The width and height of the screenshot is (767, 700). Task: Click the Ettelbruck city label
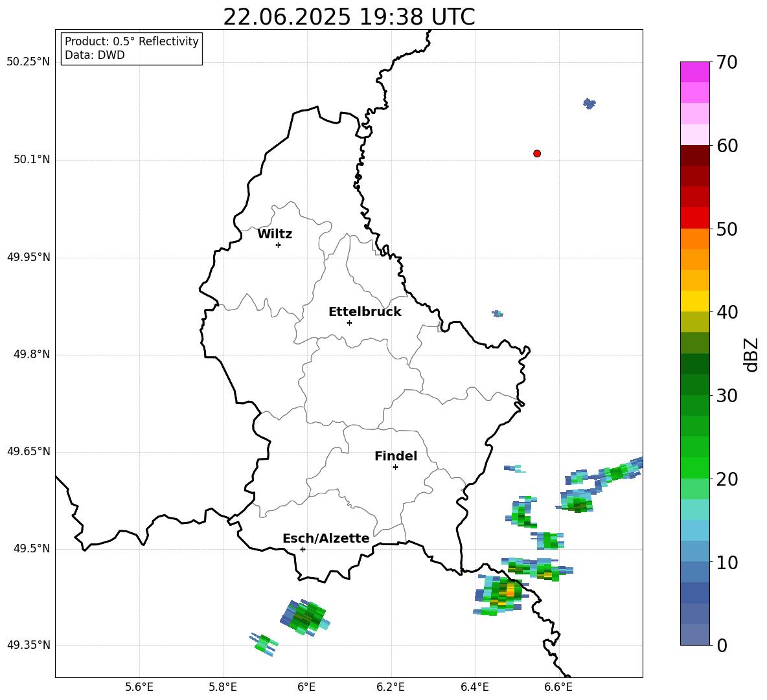[x=365, y=312]
